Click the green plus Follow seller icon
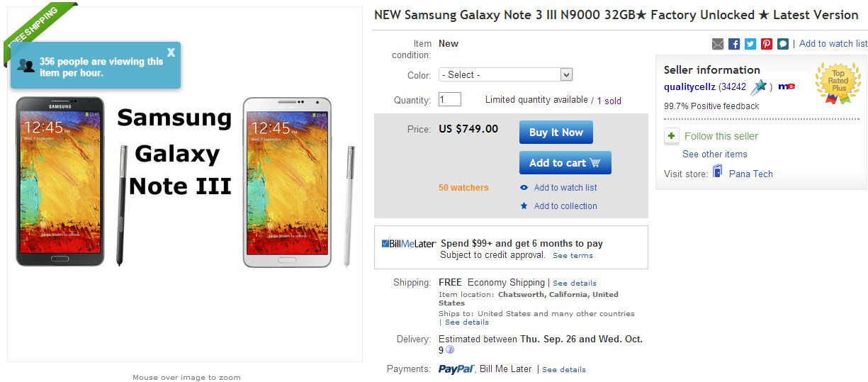868x382 pixels. pyautogui.click(x=672, y=136)
